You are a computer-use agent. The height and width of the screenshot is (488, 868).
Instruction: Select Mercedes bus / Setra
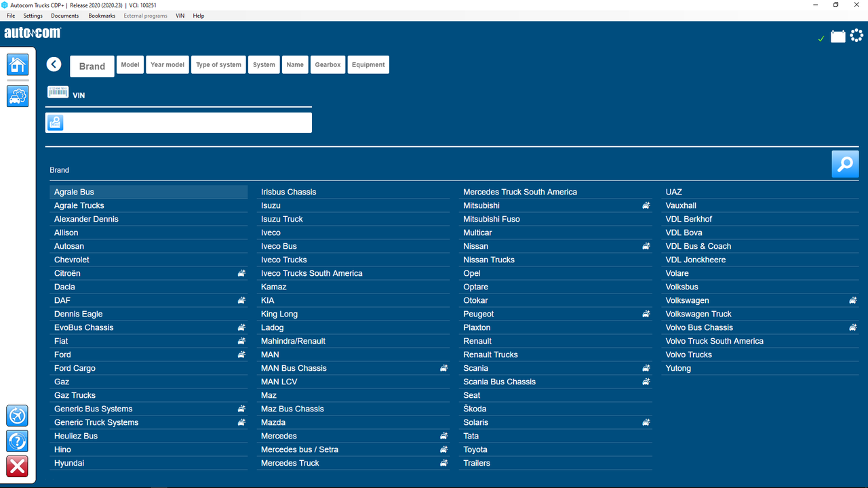click(x=353, y=449)
